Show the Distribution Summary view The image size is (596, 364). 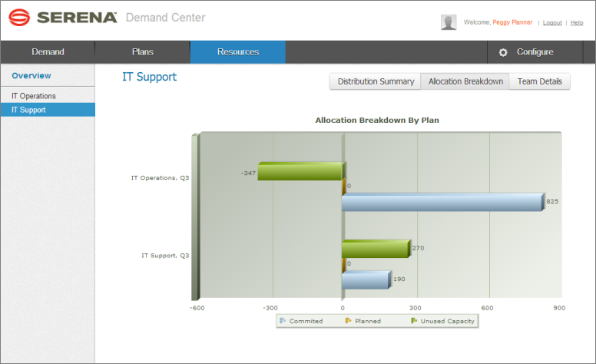tap(376, 81)
